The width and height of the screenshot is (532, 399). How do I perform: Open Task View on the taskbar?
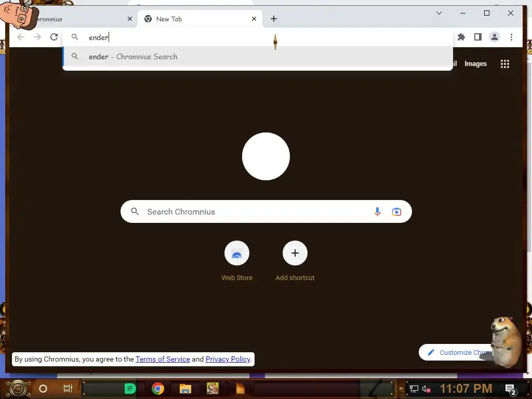(68, 389)
